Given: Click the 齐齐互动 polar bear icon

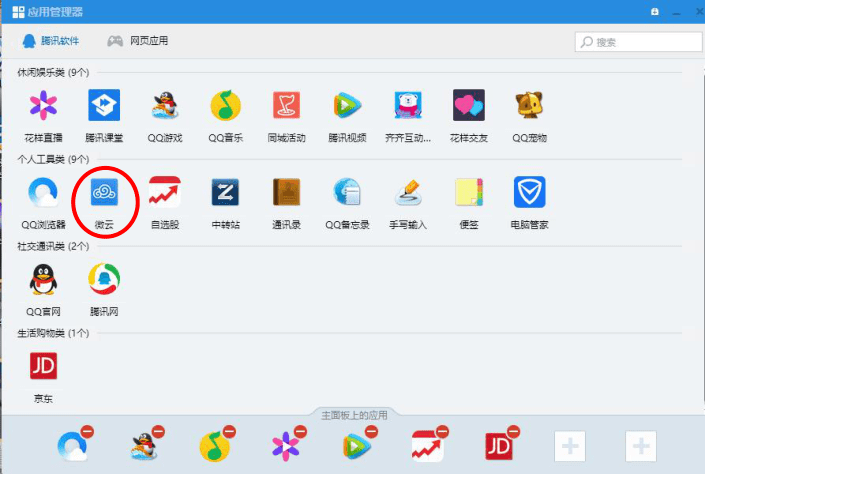Looking at the screenshot, I should 408,105.
